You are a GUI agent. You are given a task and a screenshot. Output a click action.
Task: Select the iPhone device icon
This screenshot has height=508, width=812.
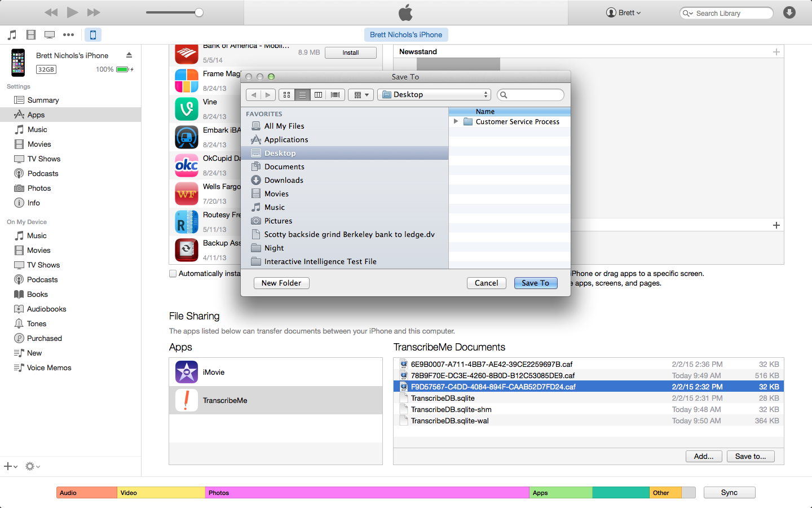pos(93,35)
